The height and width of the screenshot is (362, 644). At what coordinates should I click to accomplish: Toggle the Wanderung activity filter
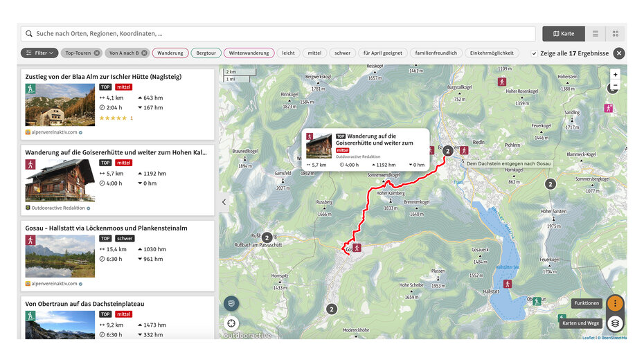tap(170, 53)
